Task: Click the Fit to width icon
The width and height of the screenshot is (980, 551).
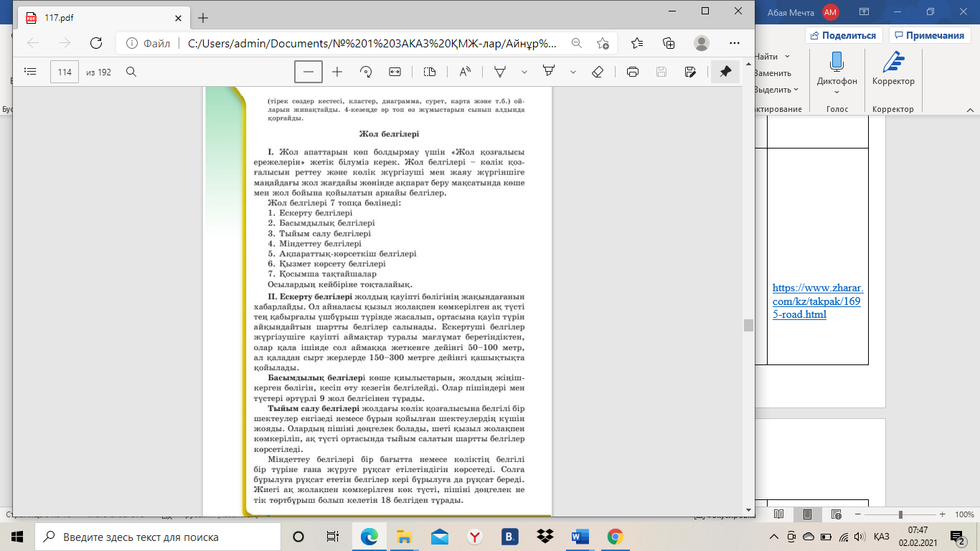Action: point(395,72)
